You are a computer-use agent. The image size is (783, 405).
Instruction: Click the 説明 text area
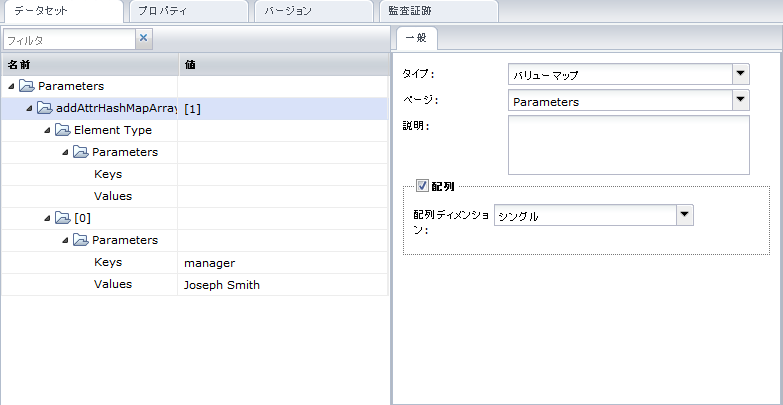628,145
